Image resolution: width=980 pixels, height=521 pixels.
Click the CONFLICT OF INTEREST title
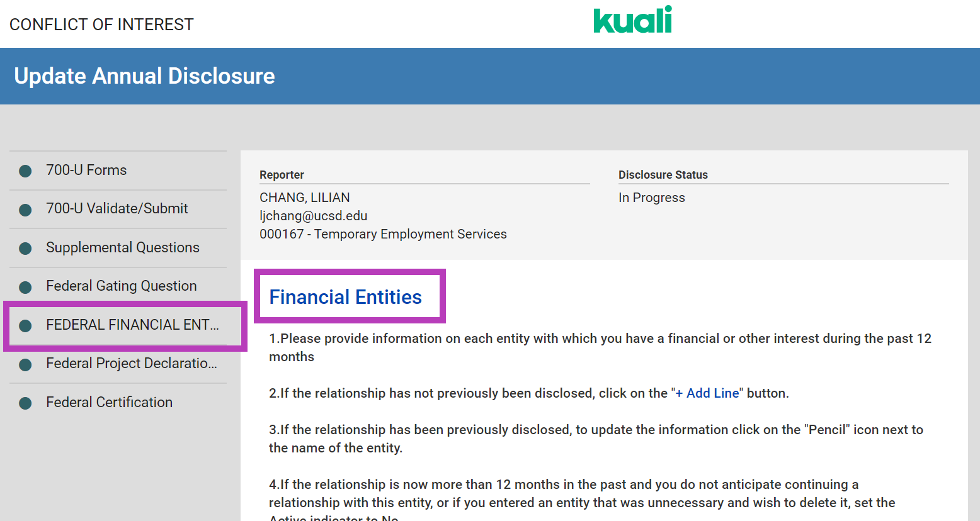101,25
